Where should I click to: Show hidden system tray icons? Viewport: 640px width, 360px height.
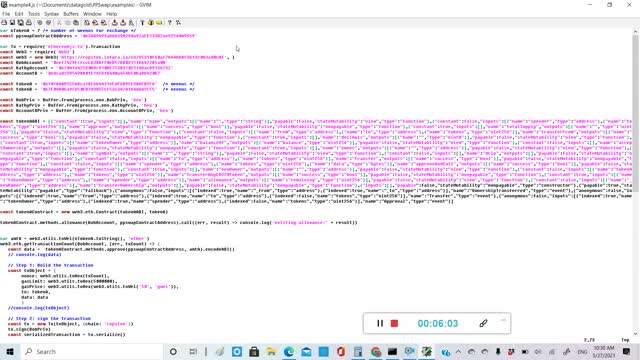click(458, 351)
